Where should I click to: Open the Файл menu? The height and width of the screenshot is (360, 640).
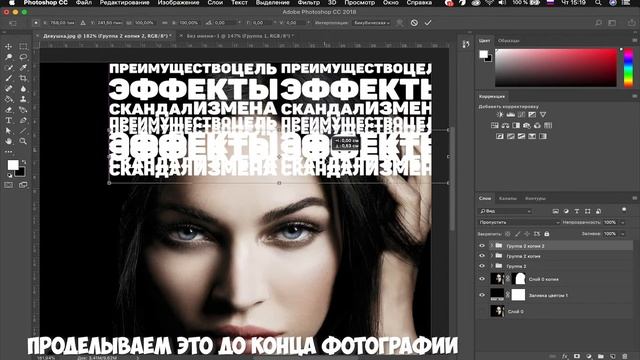tap(84, 2)
